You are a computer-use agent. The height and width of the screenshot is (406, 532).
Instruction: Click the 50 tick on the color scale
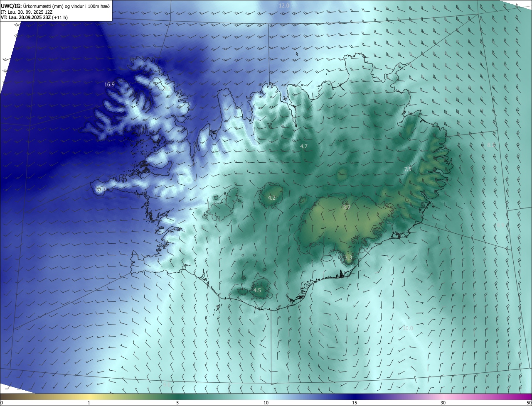tap(529, 403)
